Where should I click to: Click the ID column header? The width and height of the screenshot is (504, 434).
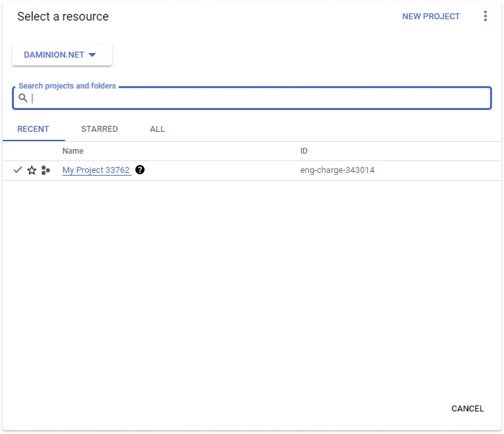click(304, 151)
